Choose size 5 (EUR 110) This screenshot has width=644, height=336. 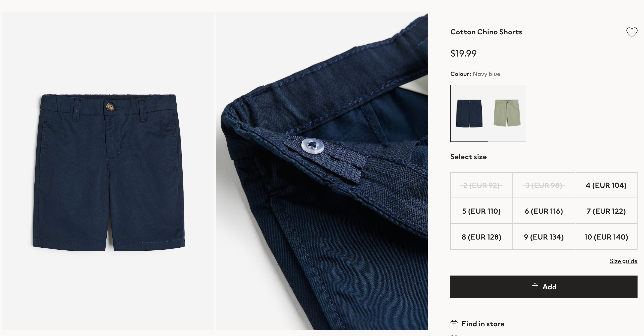coord(481,211)
